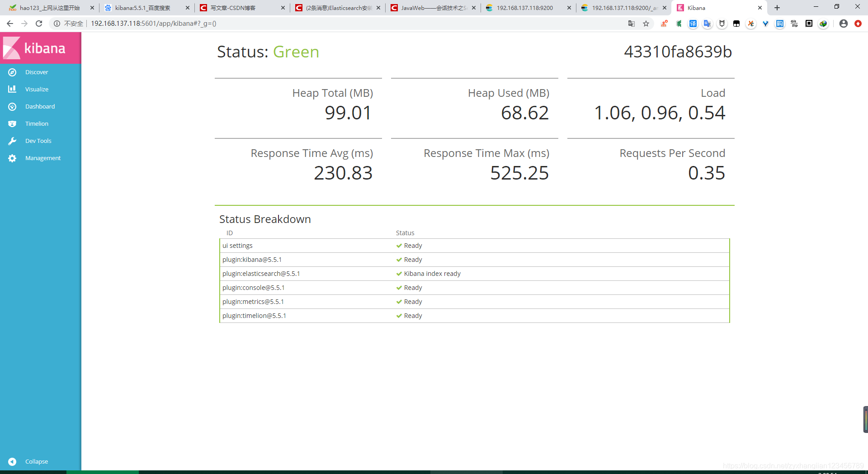Open the Management gear icon

[12, 158]
